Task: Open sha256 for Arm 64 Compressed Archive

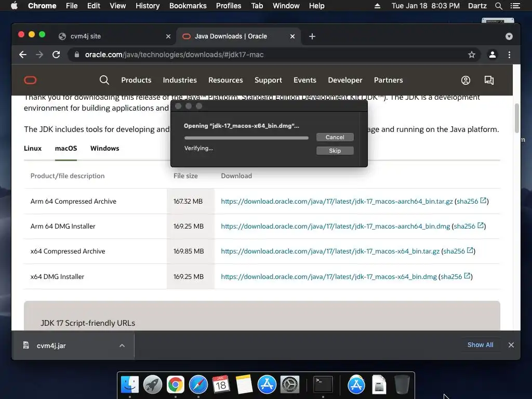Action: [471, 201]
